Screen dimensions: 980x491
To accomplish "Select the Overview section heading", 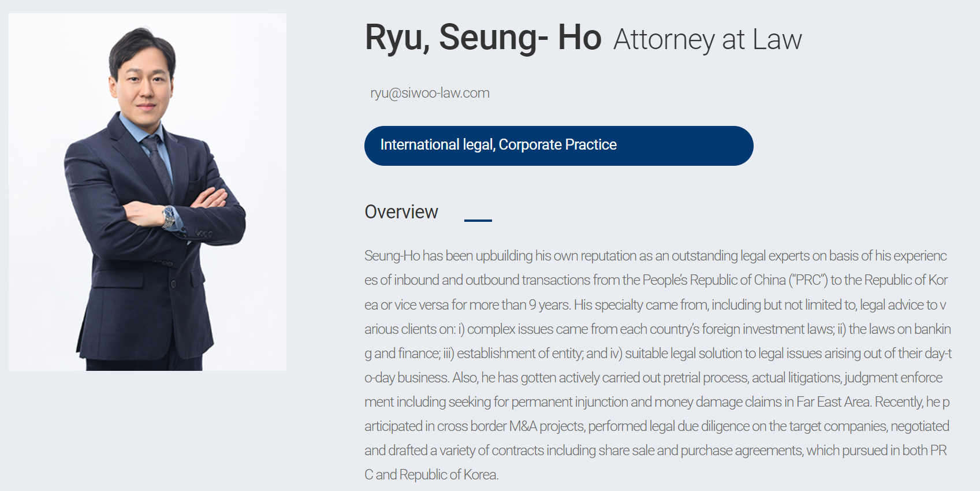I will point(401,212).
